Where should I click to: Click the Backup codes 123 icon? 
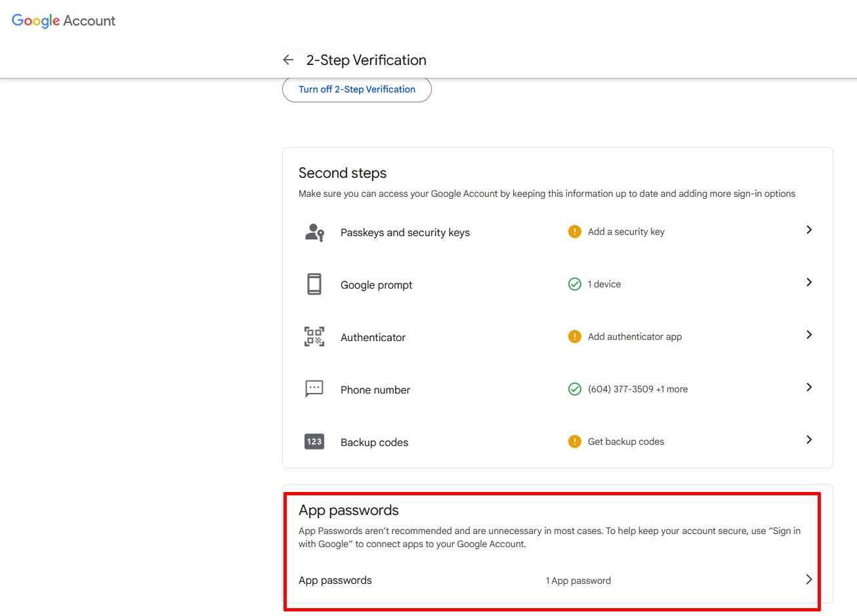click(x=314, y=441)
